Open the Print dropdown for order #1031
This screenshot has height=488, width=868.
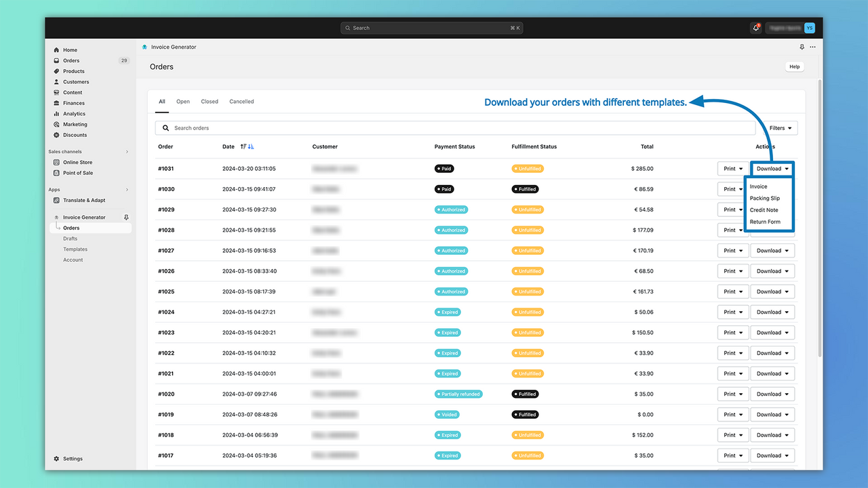click(733, 169)
